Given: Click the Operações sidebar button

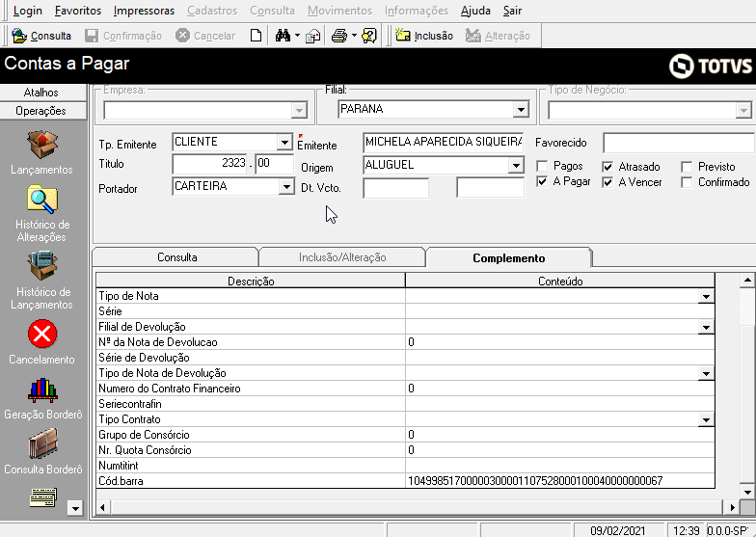Looking at the screenshot, I should coord(42,111).
